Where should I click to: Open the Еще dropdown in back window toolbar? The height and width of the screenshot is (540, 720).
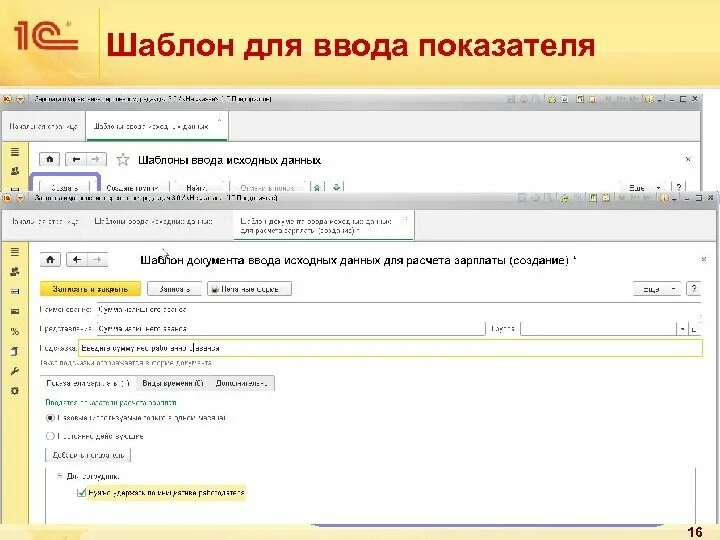(x=644, y=187)
